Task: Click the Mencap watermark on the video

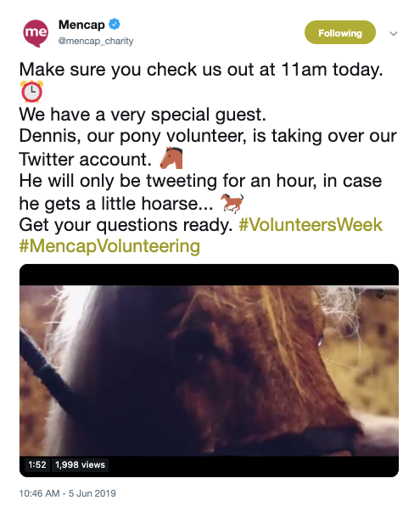Action: coord(386,294)
